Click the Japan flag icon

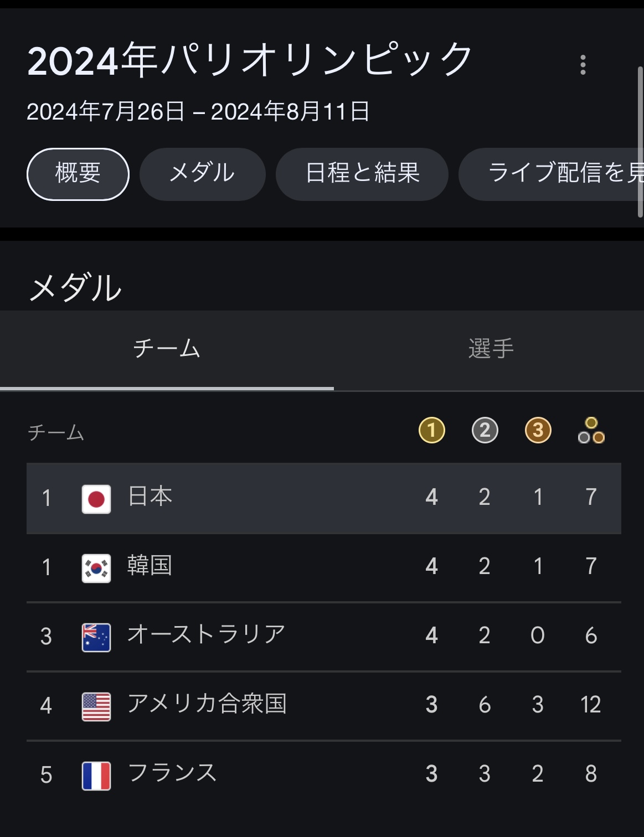tap(96, 499)
